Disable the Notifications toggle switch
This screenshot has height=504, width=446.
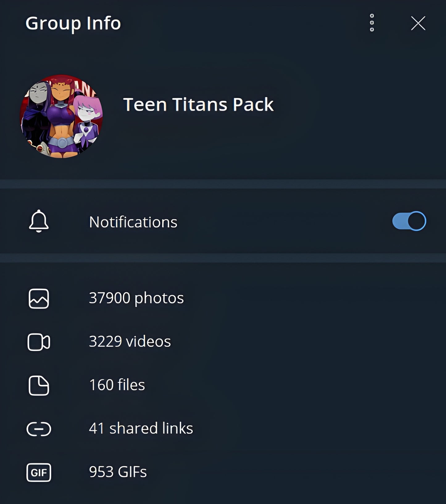coord(409,221)
